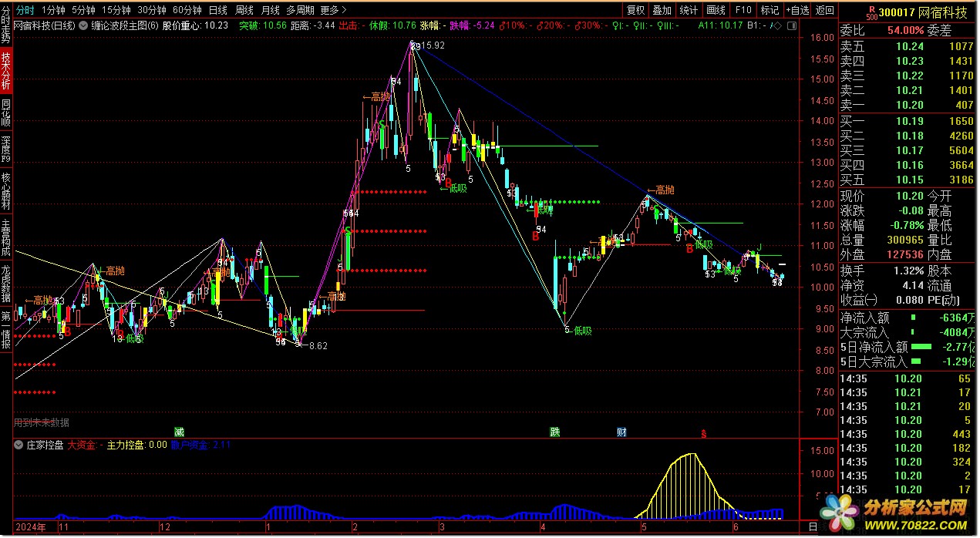This screenshot has width=980, height=538.
Task: Select the 60分钟 period tab
Action: coord(187,10)
